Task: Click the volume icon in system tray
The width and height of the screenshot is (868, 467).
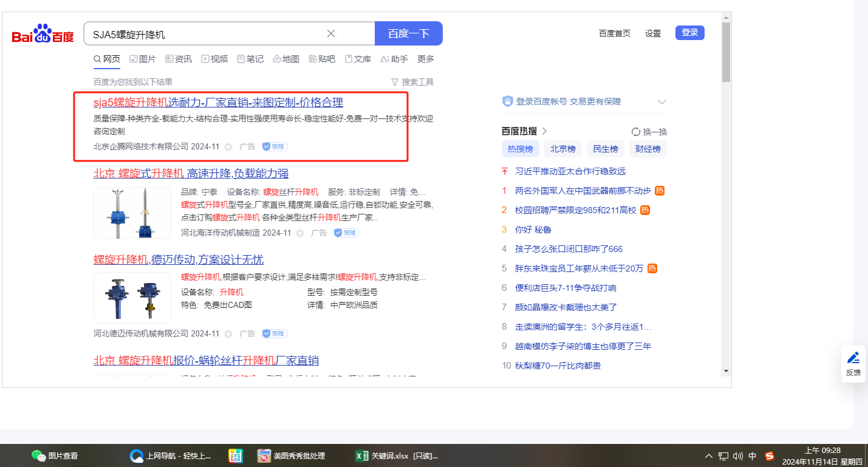Action: 738,455
